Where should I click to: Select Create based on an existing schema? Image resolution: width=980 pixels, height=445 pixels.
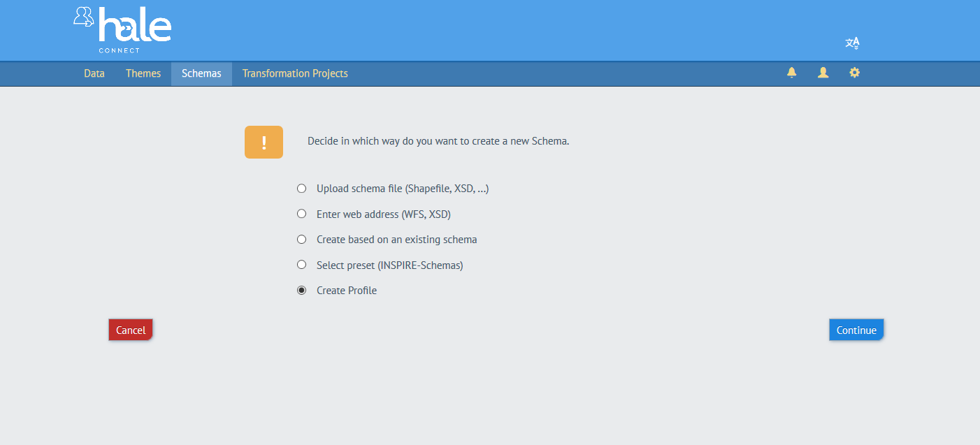(301, 239)
